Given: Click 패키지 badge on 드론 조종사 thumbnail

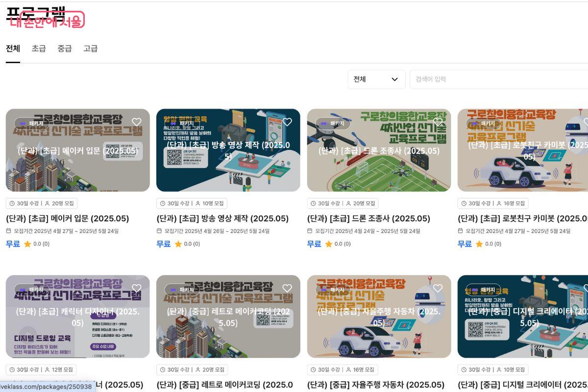Looking at the screenshot, I should (x=333, y=123).
